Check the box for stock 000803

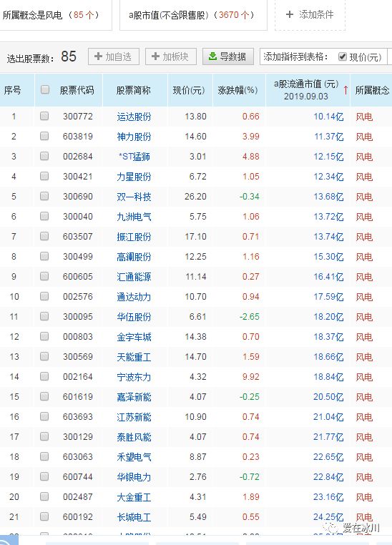pos(44,336)
